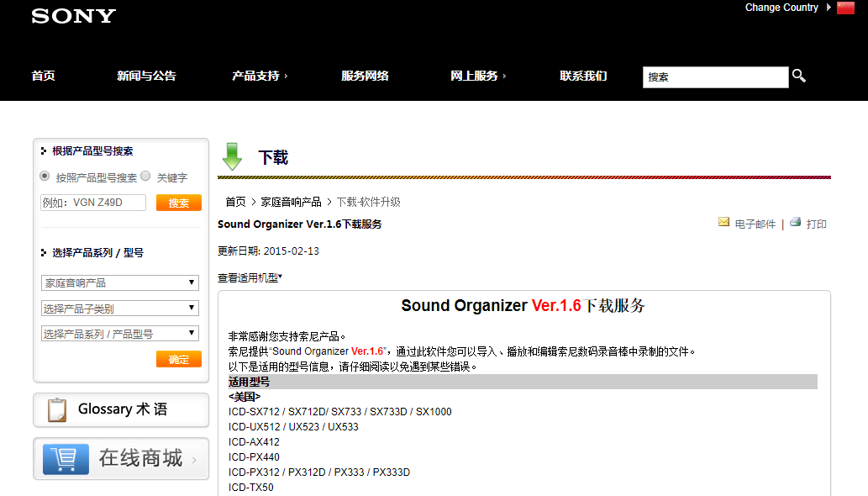
Task: Open the 新闻与公告 menu
Action: [146, 76]
